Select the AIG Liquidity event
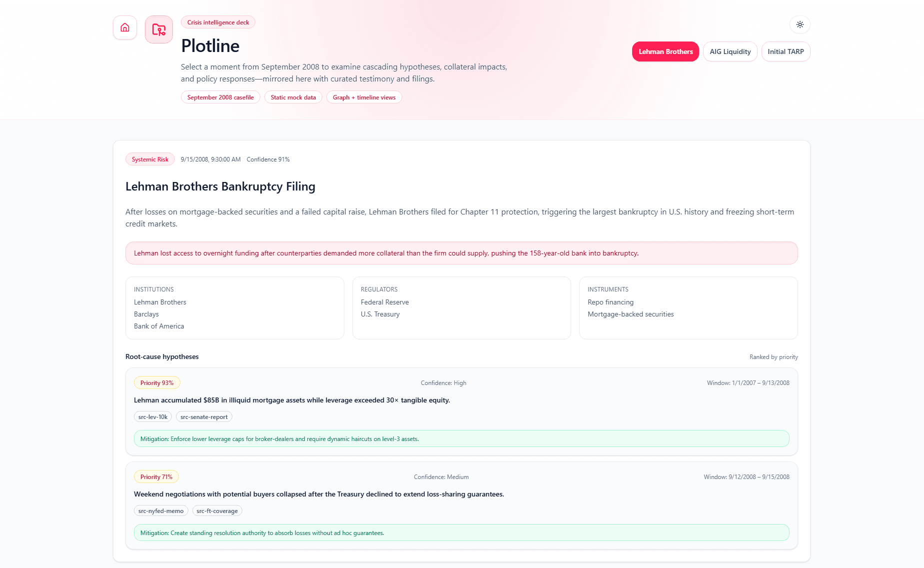This screenshot has width=924, height=568. click(x=730, y=51)
